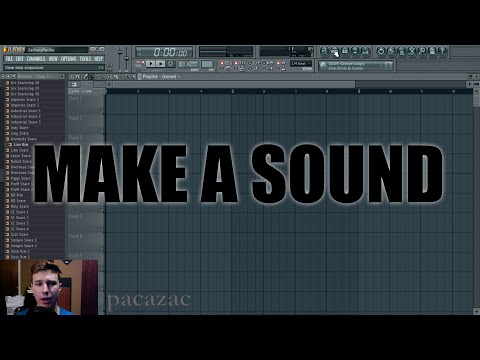Screen dimensions: 480x360
Task: Select Track 3 label in playlist
Action: tap(75, 137)
